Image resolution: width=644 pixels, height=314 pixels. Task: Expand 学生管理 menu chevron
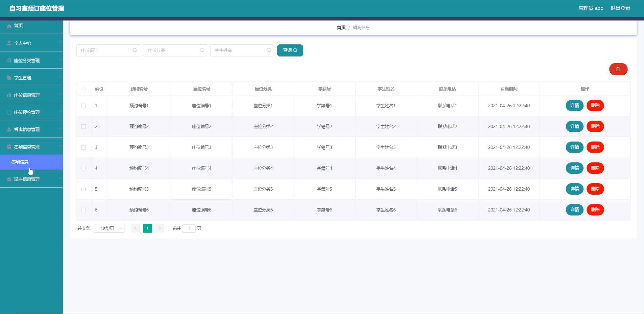click(60, 77)
